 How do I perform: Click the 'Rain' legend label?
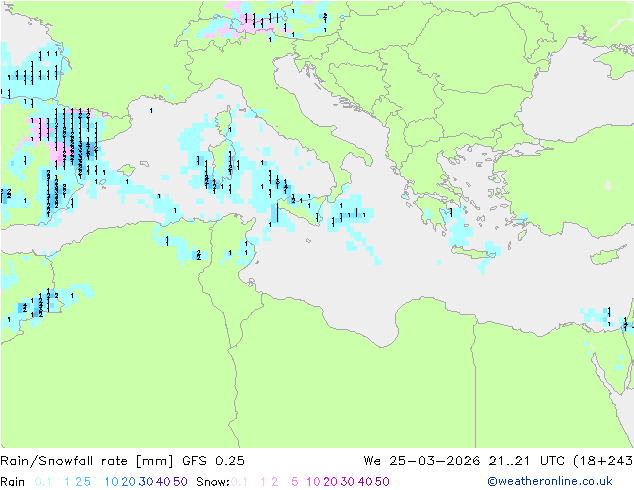(x=13, y=482)
